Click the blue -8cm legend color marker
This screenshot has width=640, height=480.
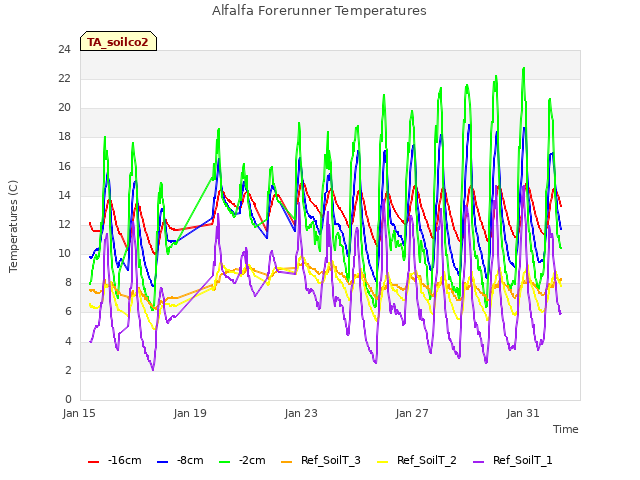[162, 462]
